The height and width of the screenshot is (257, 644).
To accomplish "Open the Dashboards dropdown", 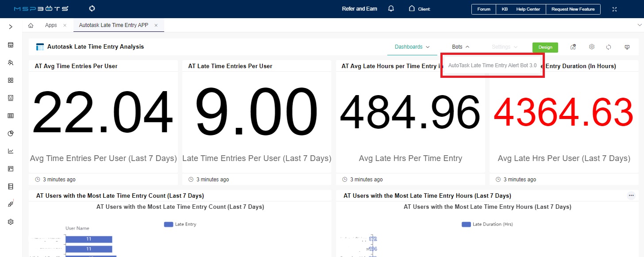I will (x=412, y=47).
